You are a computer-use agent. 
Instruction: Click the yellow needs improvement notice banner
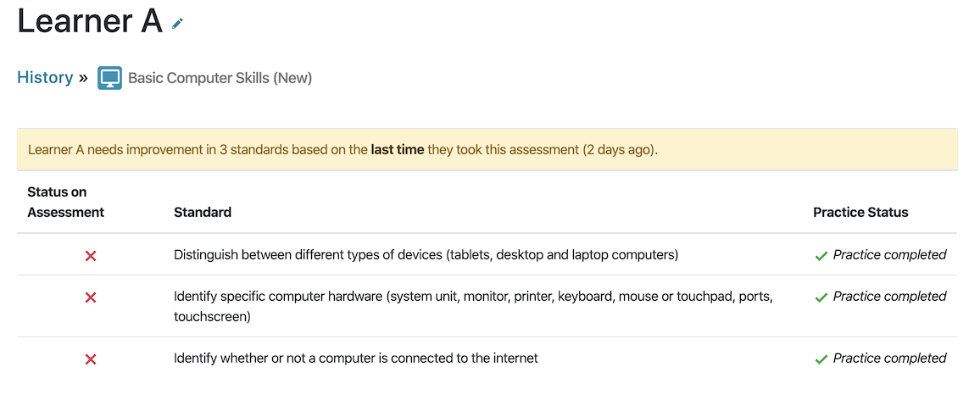point(487,150)
